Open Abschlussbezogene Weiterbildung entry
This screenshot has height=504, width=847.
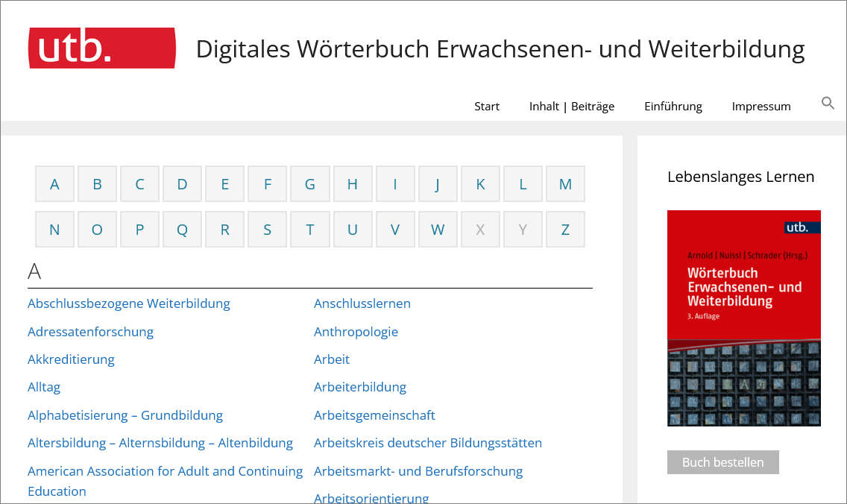(x=129, y=303)
